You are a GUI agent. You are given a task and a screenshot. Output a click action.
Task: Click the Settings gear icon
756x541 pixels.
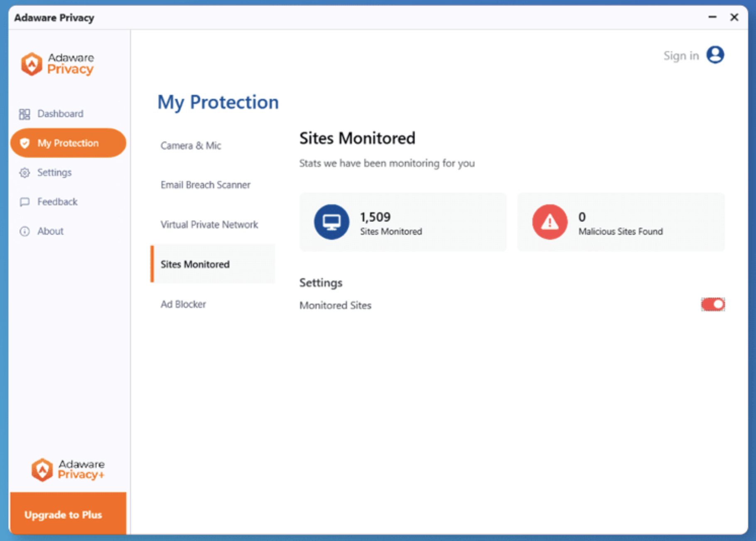pos(25,172)
